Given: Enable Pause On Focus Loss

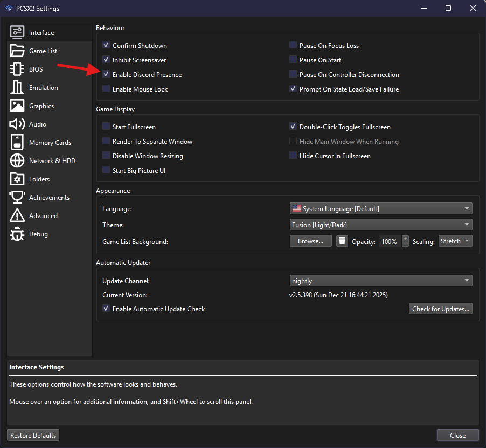Looking at the screenshot, I should (293, 45).
